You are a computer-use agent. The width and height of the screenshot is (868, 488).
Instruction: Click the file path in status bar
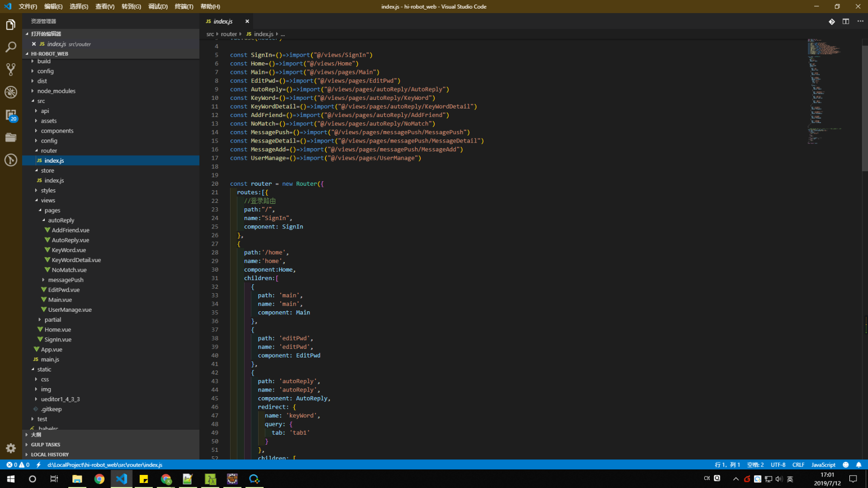104,465
